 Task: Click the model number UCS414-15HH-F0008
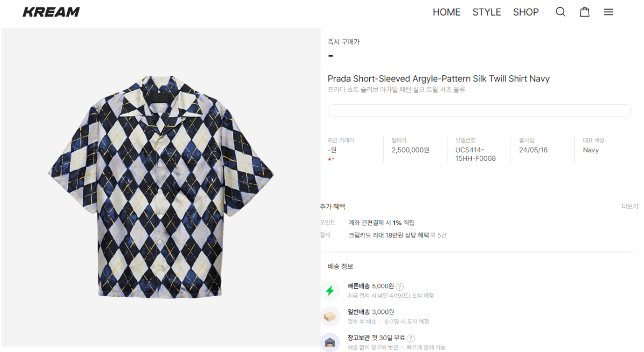tap(475, 154)
